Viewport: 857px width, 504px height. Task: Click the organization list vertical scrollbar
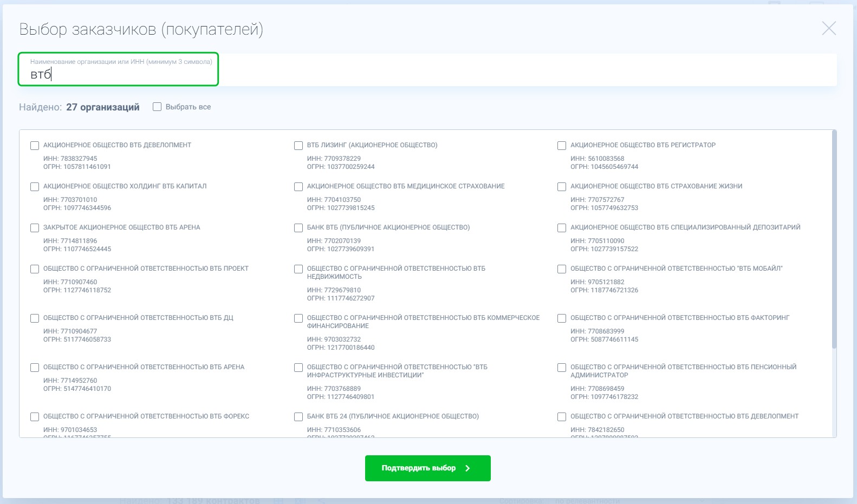(x=834, y=239)
